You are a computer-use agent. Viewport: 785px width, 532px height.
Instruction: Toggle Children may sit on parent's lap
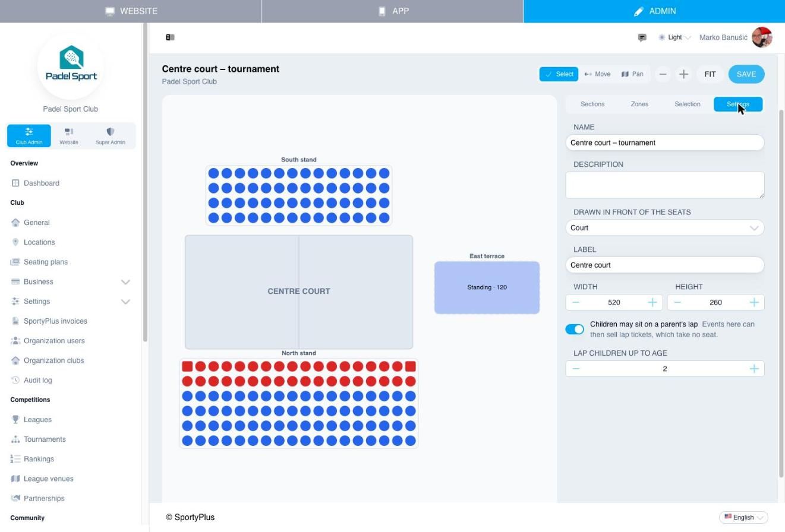click(x=575, y=330)
